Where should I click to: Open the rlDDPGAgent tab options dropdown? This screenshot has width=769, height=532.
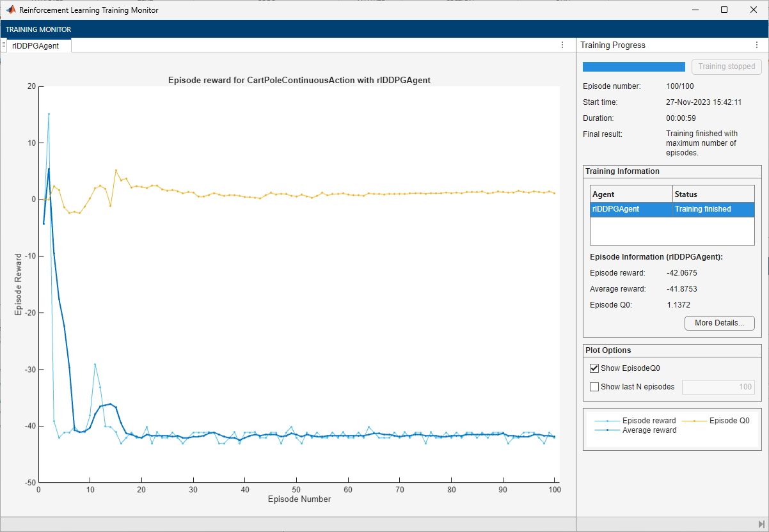[562, 45]
